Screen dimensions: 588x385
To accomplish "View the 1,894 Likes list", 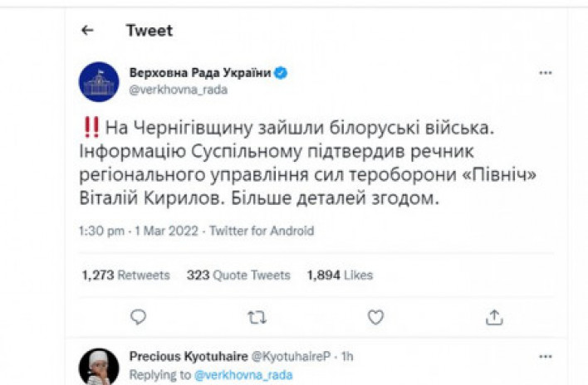I will [x=340, y=275].
